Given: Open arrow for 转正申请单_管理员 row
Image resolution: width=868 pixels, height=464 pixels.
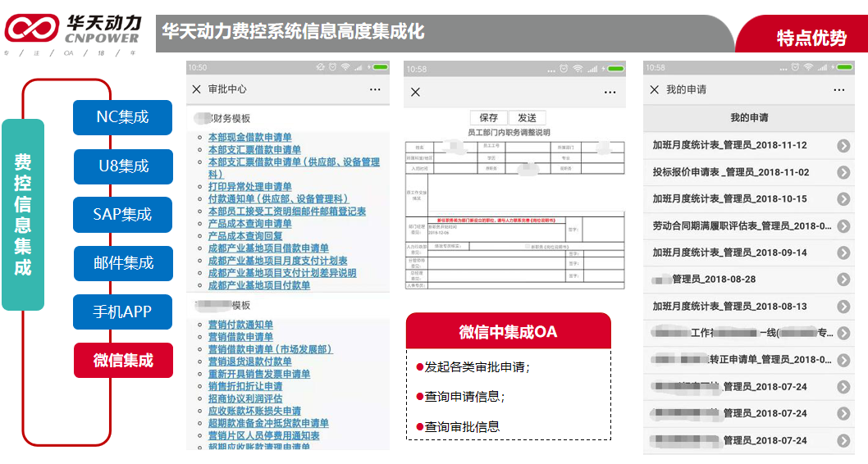Looking at the screenshot, I should [x=843, y=360].
